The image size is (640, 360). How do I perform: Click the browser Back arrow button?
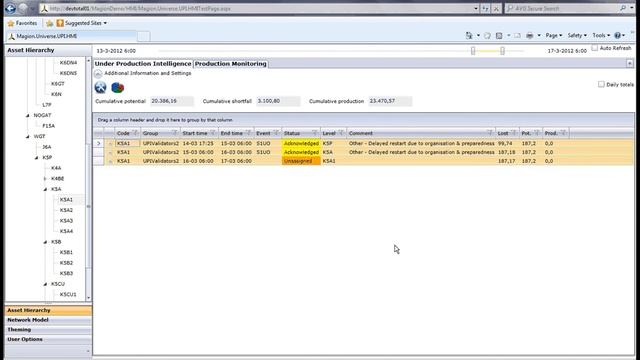coord(10,8)
